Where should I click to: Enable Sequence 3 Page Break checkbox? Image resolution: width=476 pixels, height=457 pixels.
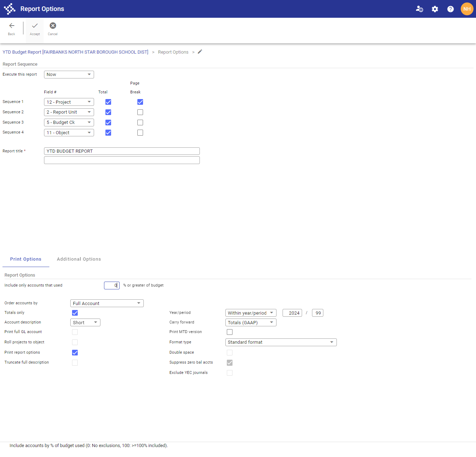140,123
